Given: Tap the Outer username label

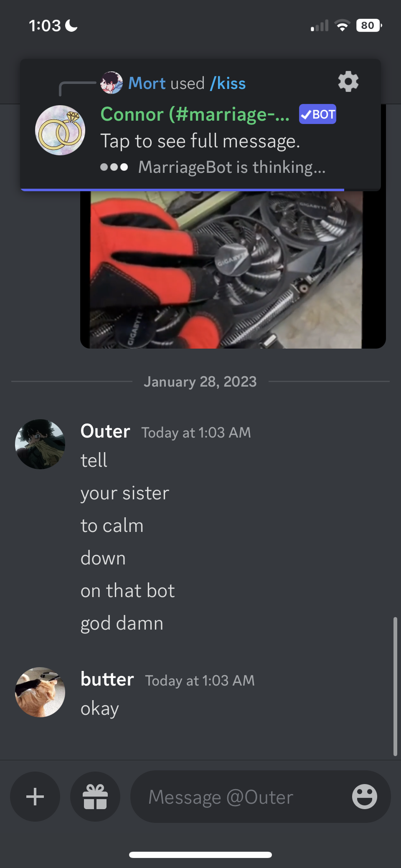Looking at the screenshot, I should tap(105, 431).
